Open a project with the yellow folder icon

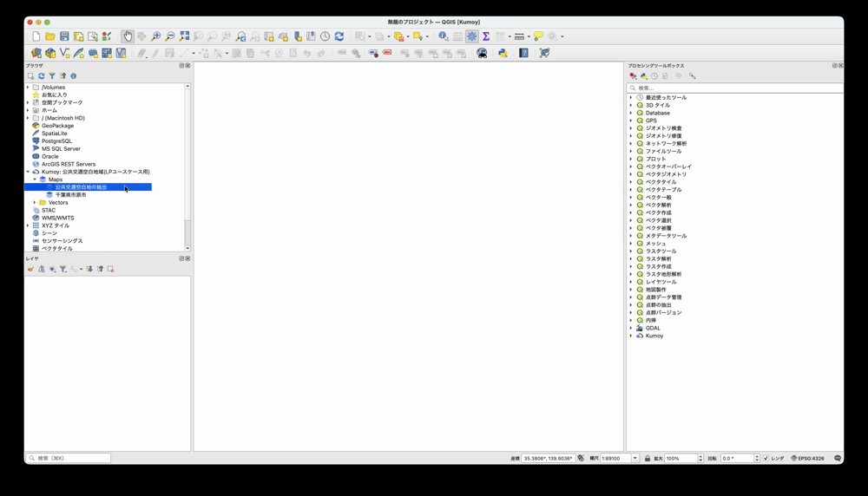tap(50, 36)
